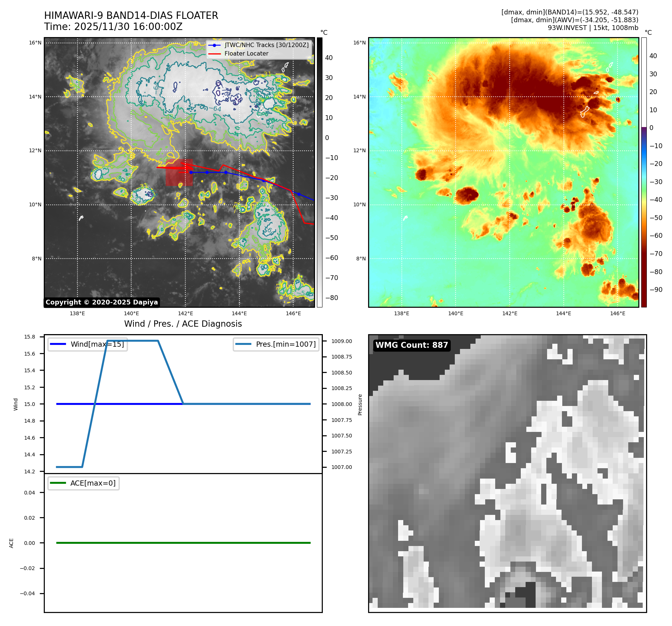The width and height of the screenshot is (672, 626).
Task: Click the flat green ACE line in chart
Action: pyautogui.click(x=183, y=543)
